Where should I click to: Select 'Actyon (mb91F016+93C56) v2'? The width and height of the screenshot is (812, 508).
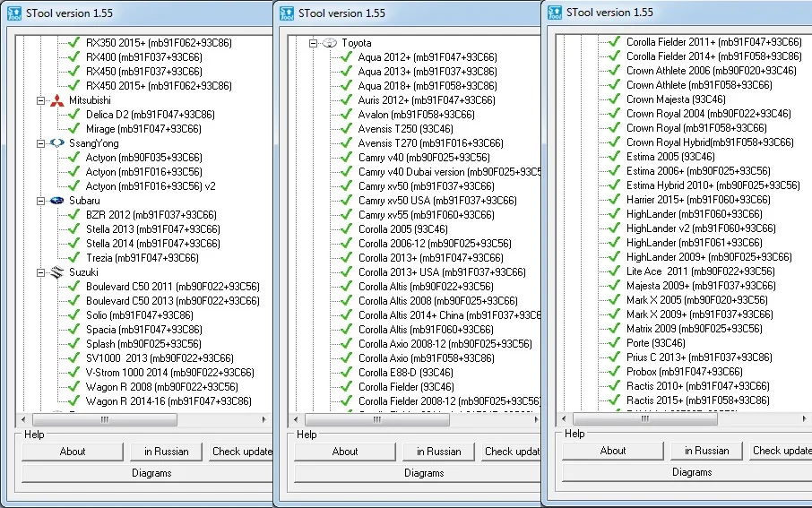coord(151,185)
